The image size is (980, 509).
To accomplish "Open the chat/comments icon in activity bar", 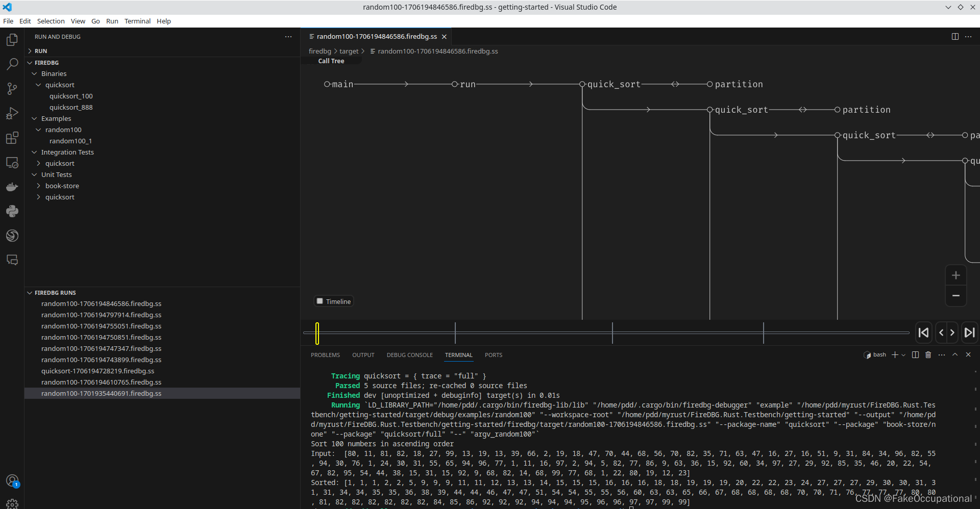I will (12, 260).
